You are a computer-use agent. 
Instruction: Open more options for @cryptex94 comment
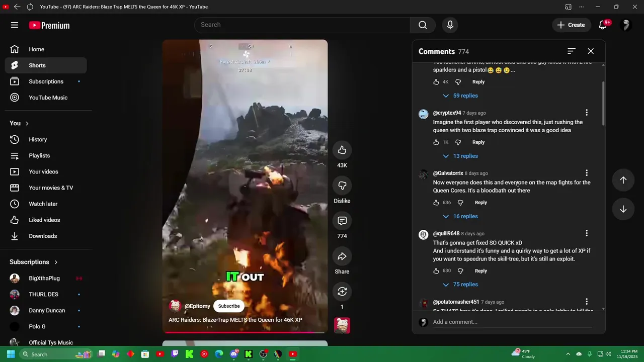tap(586, 113)
